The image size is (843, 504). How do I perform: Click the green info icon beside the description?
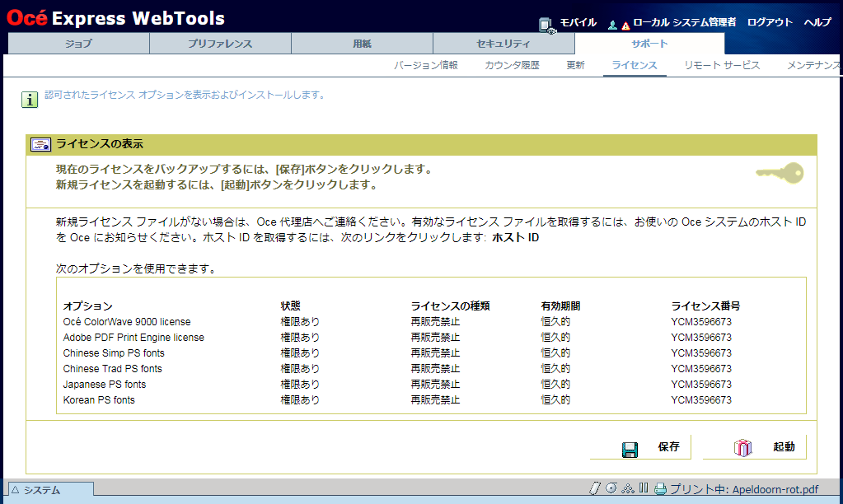click(x=30, y=100)
